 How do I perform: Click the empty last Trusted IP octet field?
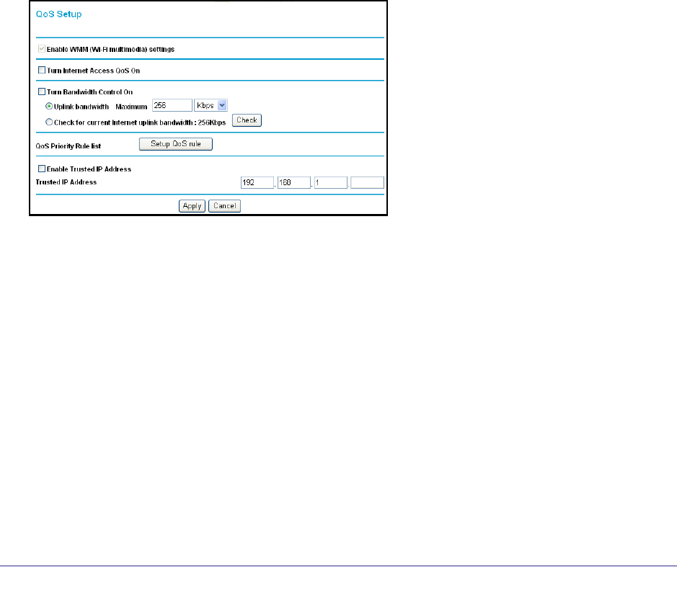[x=367, y=182]
